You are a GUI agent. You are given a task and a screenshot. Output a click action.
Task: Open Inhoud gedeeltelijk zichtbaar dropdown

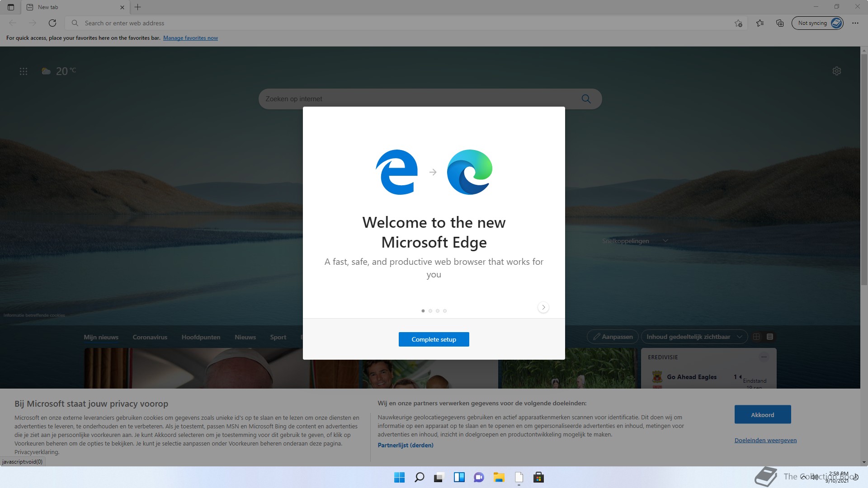click(694, 337)
